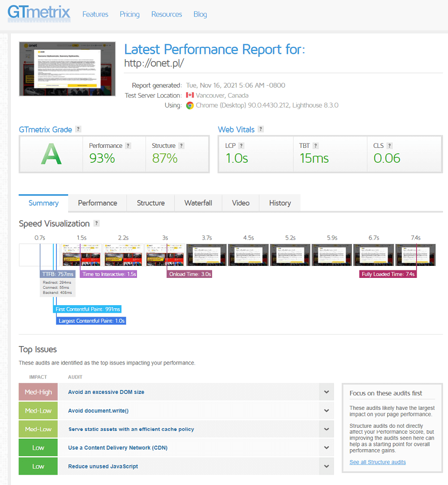Click the help icon beside CLS
Screen dimensions: 448x485
[x=390, y=146]
